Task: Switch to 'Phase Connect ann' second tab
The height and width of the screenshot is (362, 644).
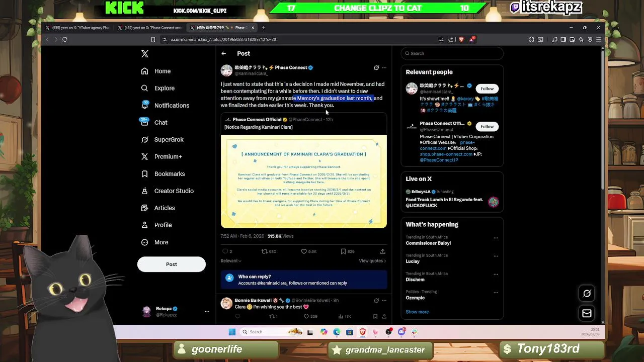Action: (x=150, y=28)
